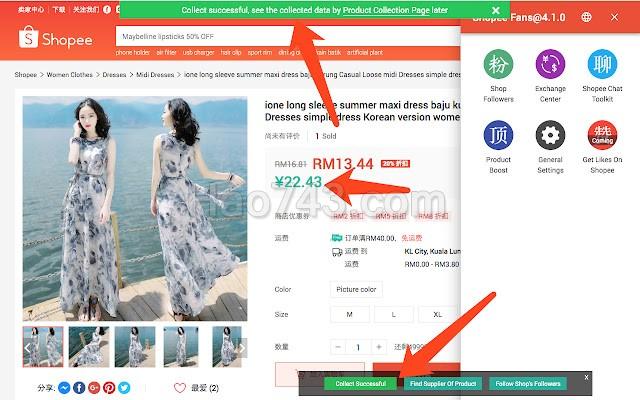Click the artificial plant search suggestion
640x400 pixels.
pyautogui.click(x=365, y=53)
